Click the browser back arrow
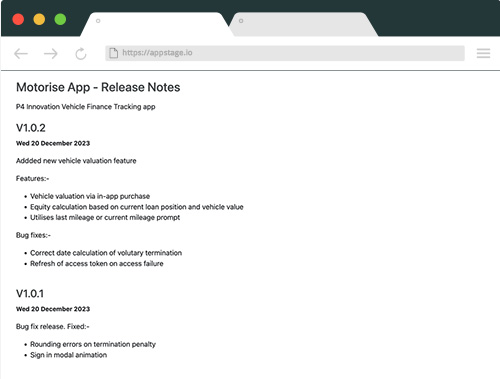The height and width of the screenshot is (379, 500). pos(21,53)
